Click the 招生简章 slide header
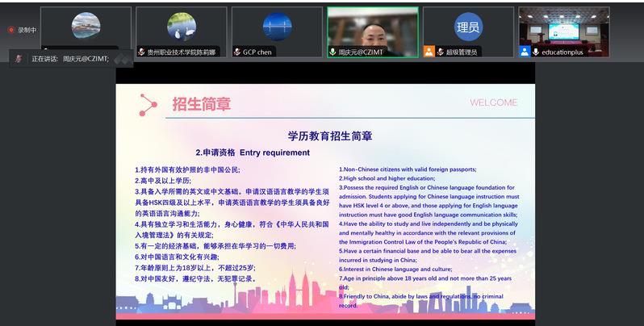Screen dimensions: 644x326 pos(201,104)
